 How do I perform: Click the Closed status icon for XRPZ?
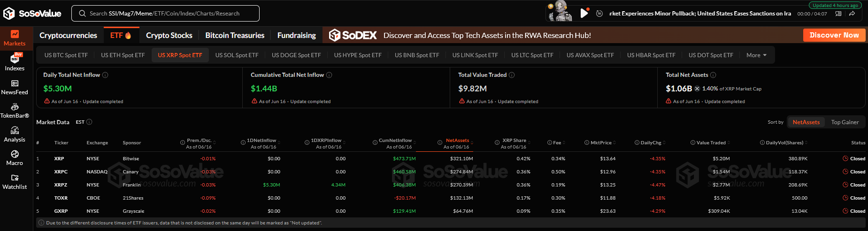click(845, 185)
